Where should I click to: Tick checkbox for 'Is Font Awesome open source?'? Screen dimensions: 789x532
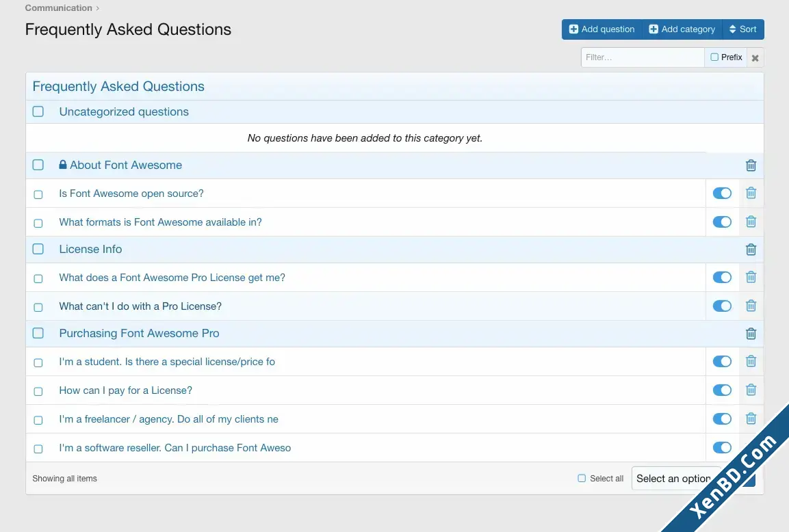[x=38, y=195]
